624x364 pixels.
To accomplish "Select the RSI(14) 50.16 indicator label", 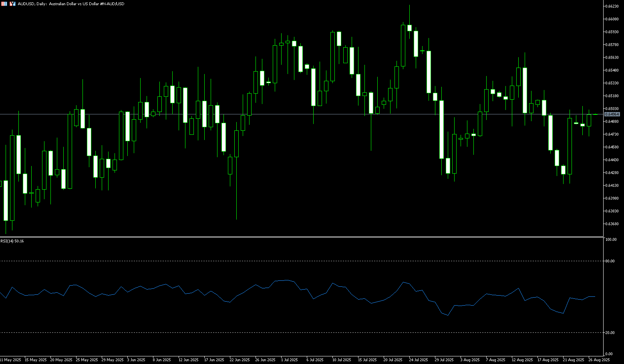I will [x=12, y=241].
